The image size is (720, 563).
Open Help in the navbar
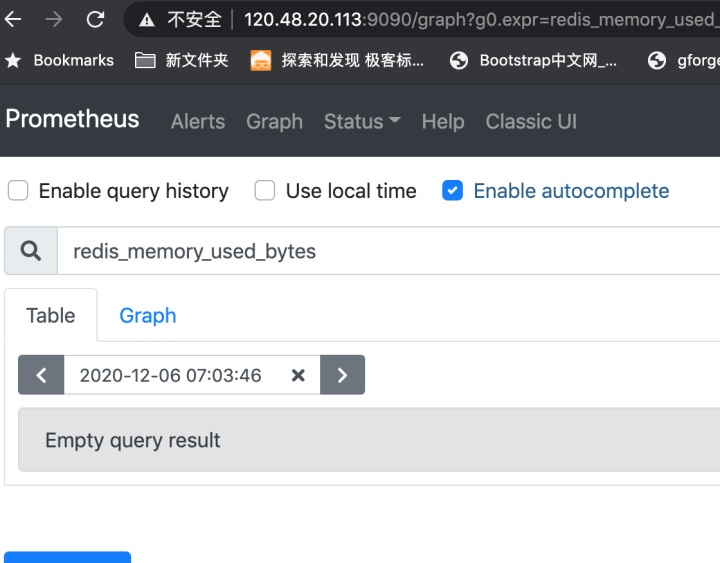pyautogui.click(x=443, y=122)
